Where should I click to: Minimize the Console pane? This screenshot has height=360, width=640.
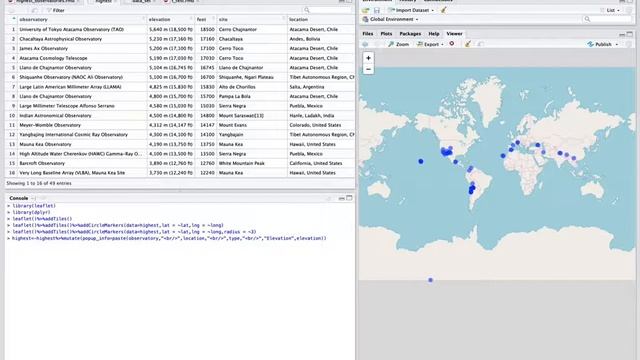(342, 198)
